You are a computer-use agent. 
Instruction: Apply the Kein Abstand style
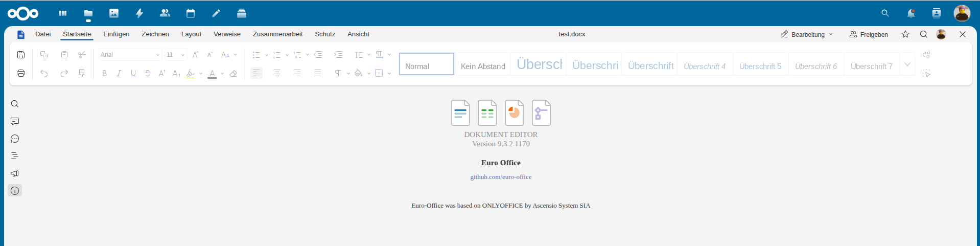tap(483, 64)
